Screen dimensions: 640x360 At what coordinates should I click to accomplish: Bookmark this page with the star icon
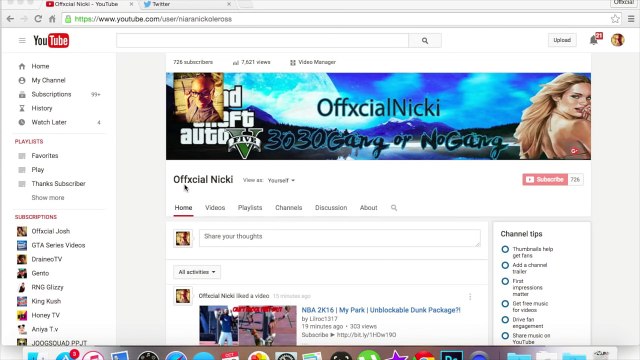tap(615, 19)
